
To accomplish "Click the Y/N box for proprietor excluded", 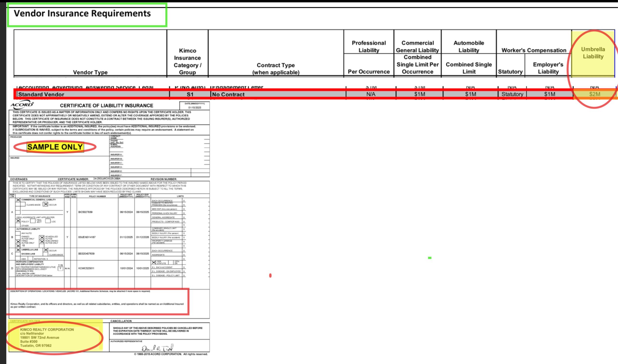I will click(60, 268).
